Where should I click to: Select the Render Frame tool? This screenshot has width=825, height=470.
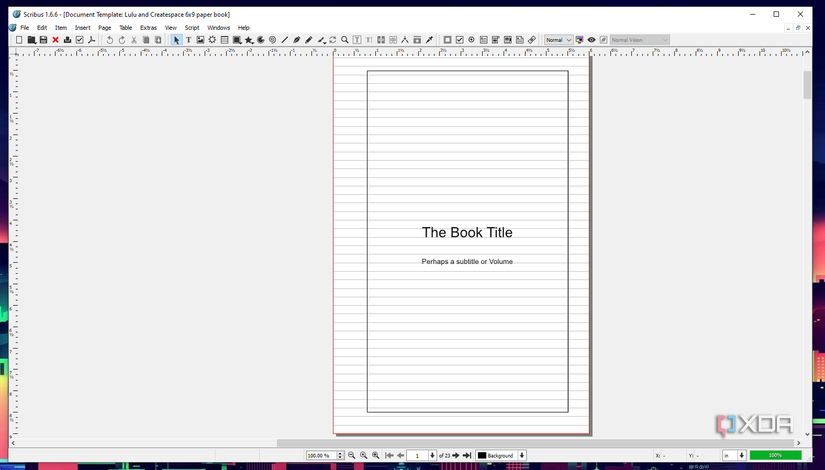(213, 40)
